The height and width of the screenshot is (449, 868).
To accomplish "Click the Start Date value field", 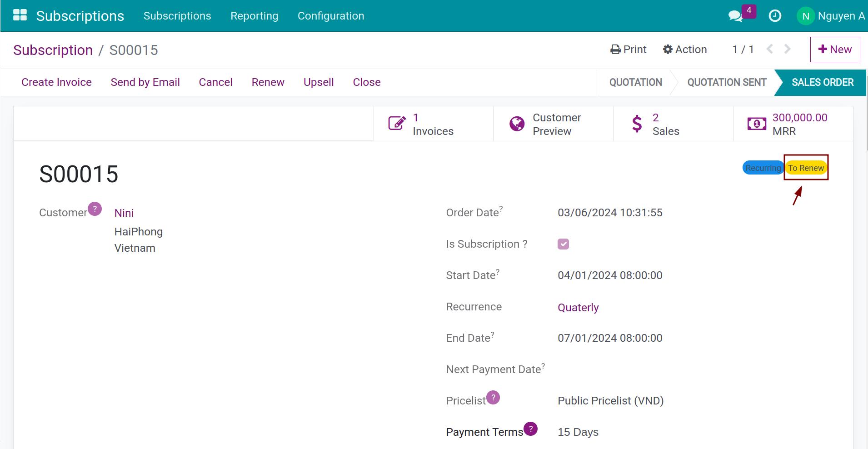I will coord(610,275).
